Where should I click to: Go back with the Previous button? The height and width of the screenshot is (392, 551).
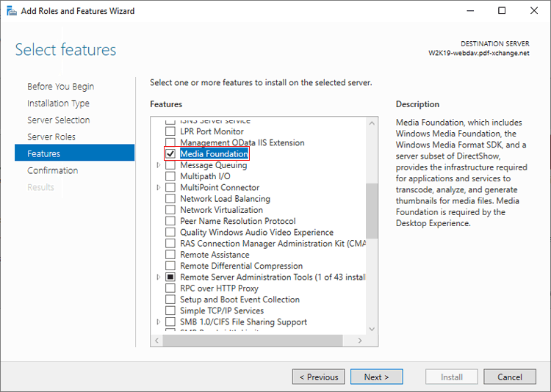click(318, 377)
